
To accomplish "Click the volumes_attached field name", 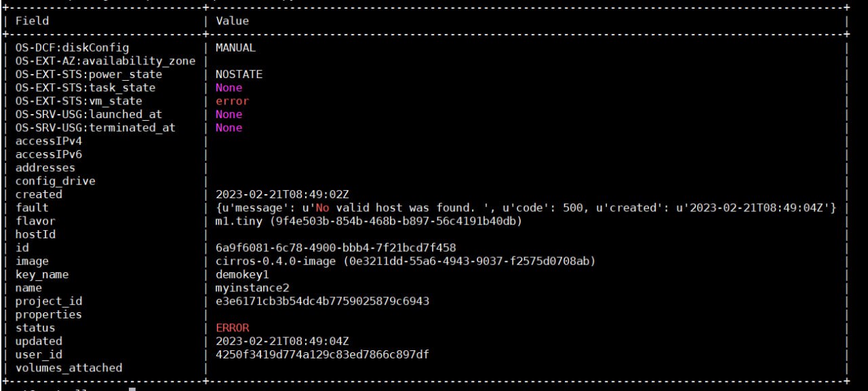I will 68,367.
